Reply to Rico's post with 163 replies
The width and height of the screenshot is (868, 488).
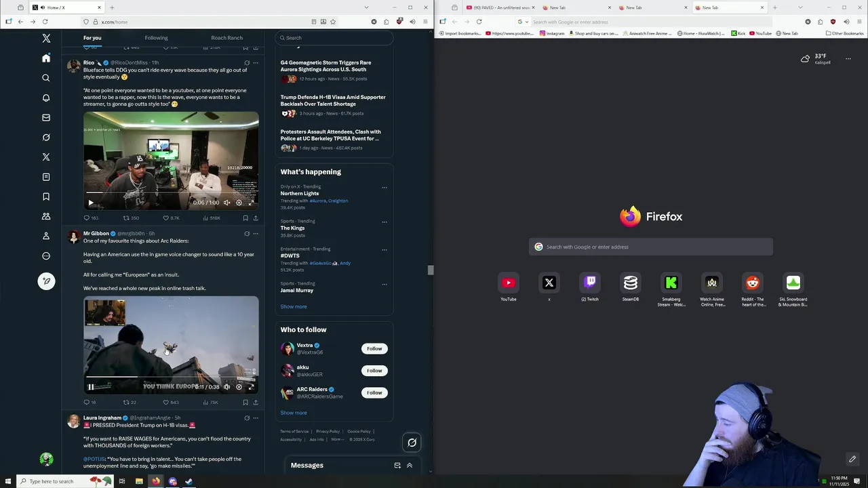91,218
